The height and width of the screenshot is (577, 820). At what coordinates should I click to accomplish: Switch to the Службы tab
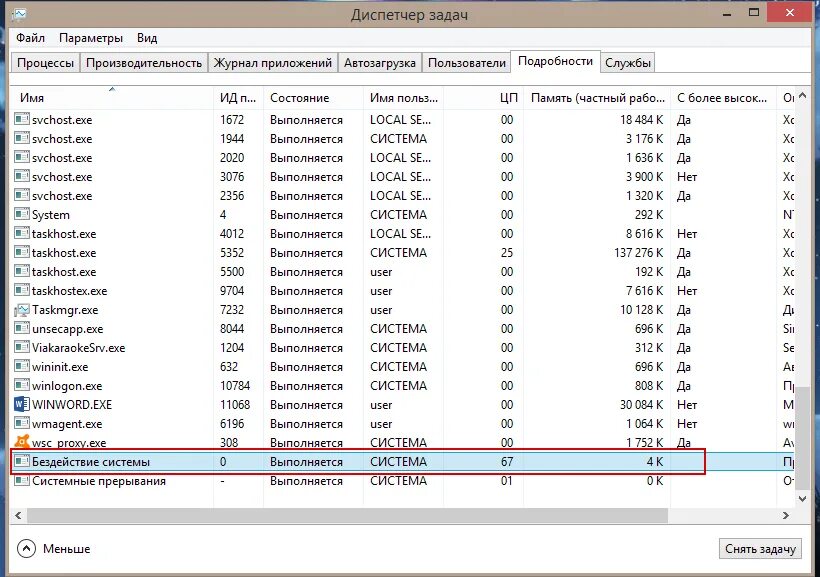[629, 61]
